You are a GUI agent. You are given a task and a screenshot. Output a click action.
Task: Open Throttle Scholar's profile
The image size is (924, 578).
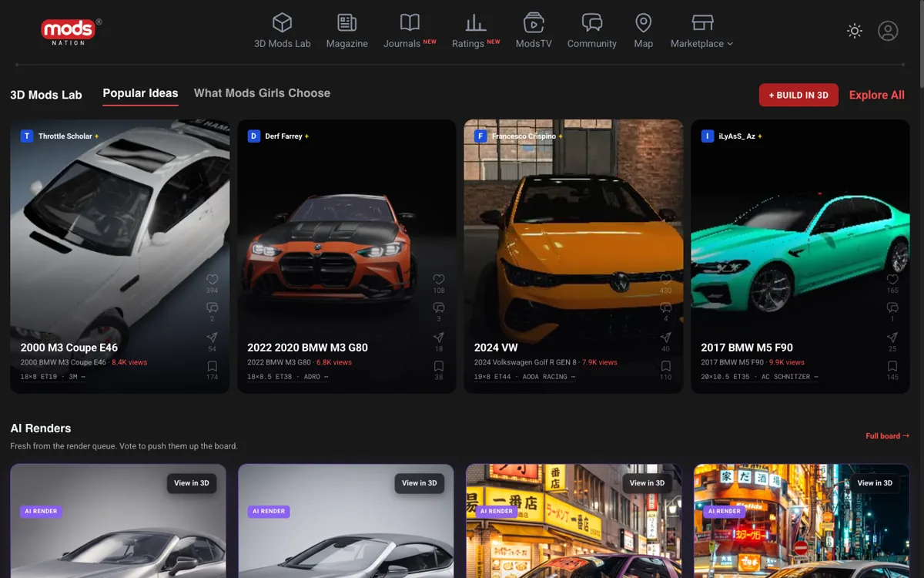pyautogui.click(x=59, y=136)
